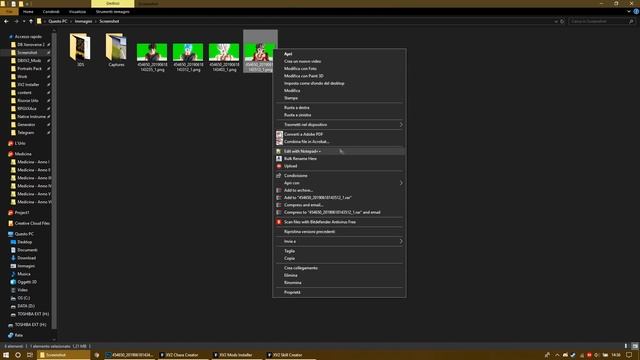
Task: Open recent locations dropdown arrow
Action: click(24, 21)
